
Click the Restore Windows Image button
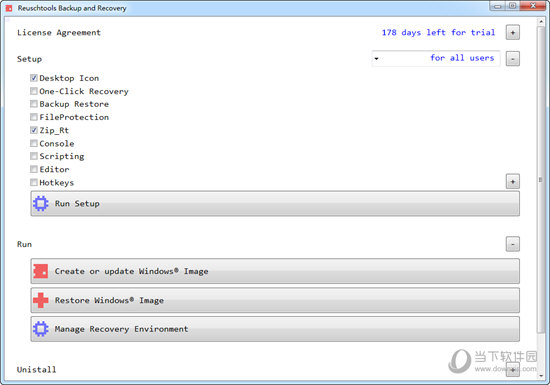[x=275, y=300]
